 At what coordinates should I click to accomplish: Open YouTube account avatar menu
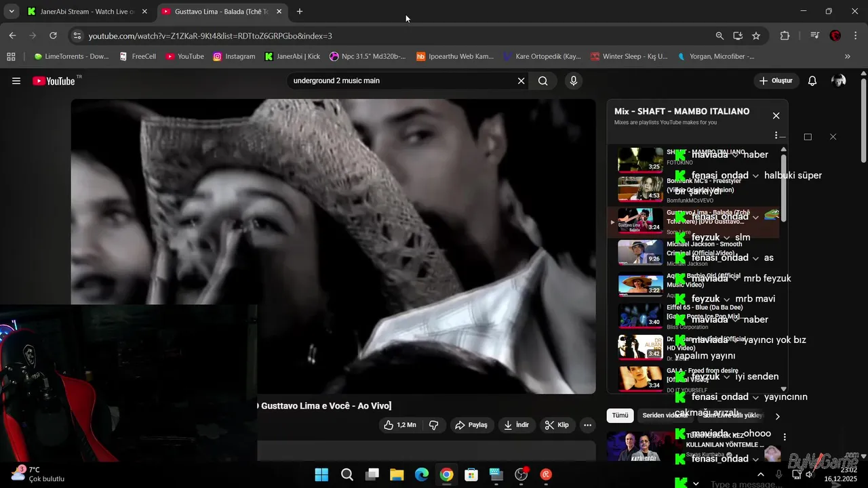[839, 81]
